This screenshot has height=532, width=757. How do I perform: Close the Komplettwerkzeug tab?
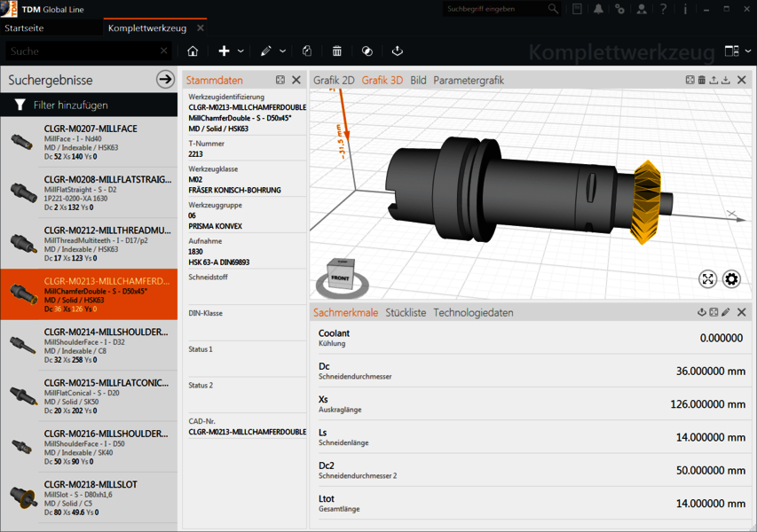pyautogui.click(x=201, y=28)
